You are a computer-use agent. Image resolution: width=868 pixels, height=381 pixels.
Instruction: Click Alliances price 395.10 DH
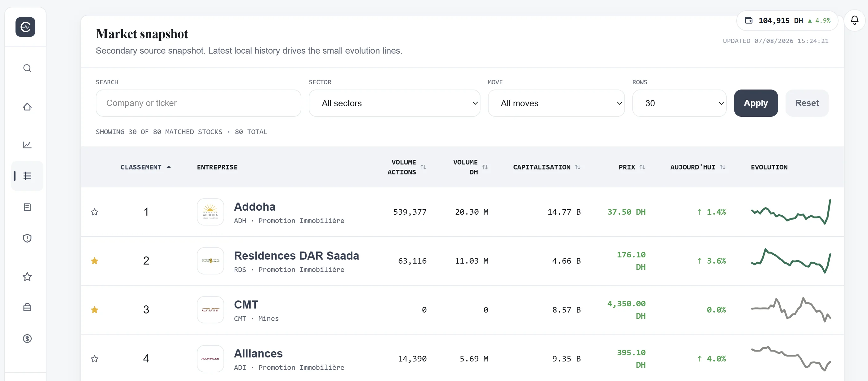(x=631, y=359)
